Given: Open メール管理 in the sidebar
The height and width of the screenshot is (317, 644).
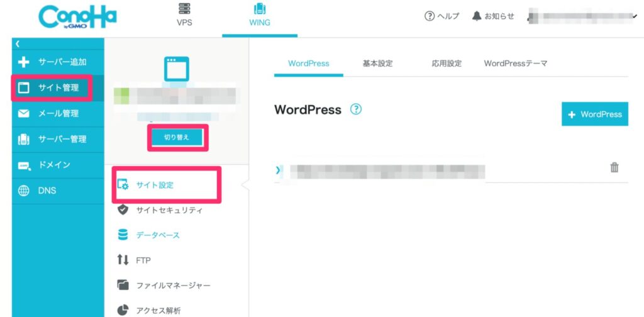Looking at the screenshot, I should (x=58, y=114).
